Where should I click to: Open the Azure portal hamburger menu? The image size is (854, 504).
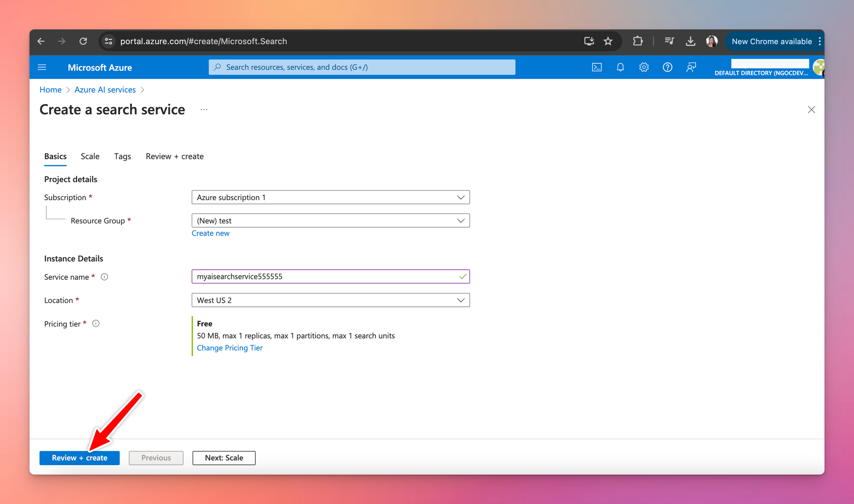pyautogui.click(x=42, y=67)
